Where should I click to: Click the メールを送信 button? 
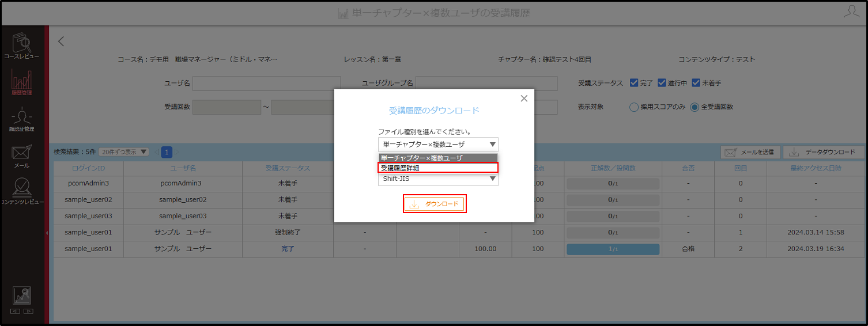tap(750, 152)
